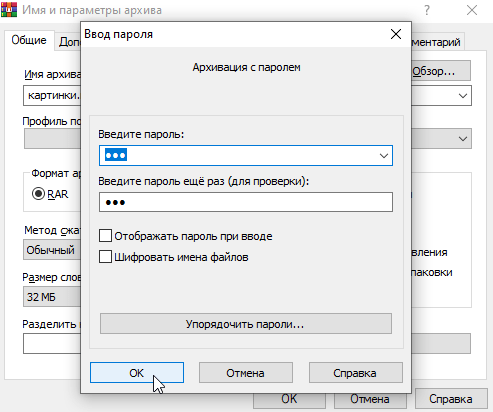
Task: Close the Имя и параметры архива window
Action: point(472,10)
